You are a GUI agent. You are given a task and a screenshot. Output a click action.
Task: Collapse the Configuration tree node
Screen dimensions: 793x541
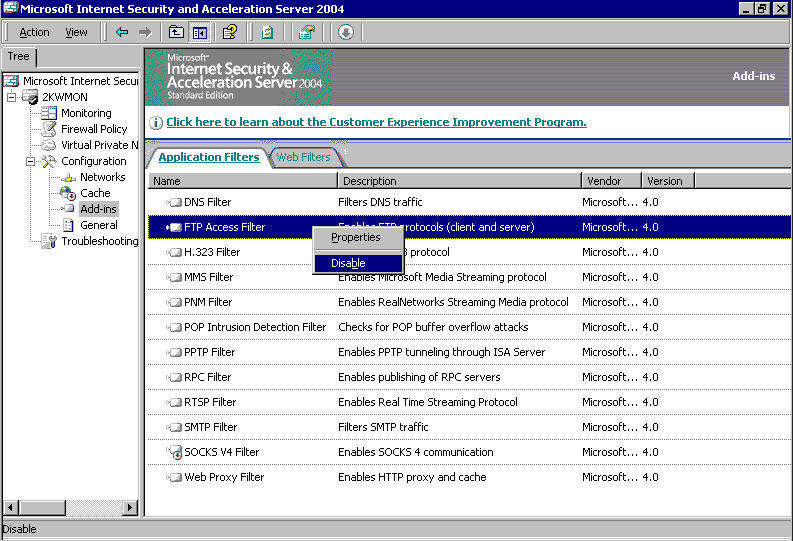click(x=30, y=161)
